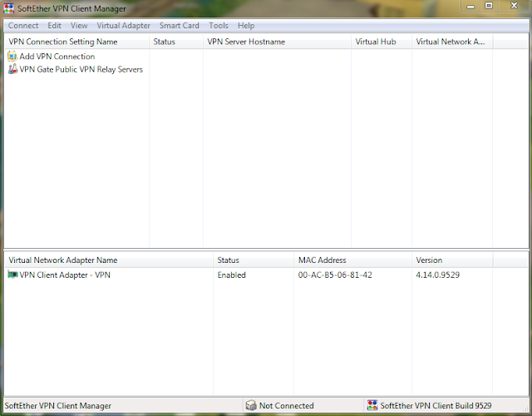Screen dimensions: 532x416
Task: Close the SoftEther VPN Client Manager window
Action: 514,6
